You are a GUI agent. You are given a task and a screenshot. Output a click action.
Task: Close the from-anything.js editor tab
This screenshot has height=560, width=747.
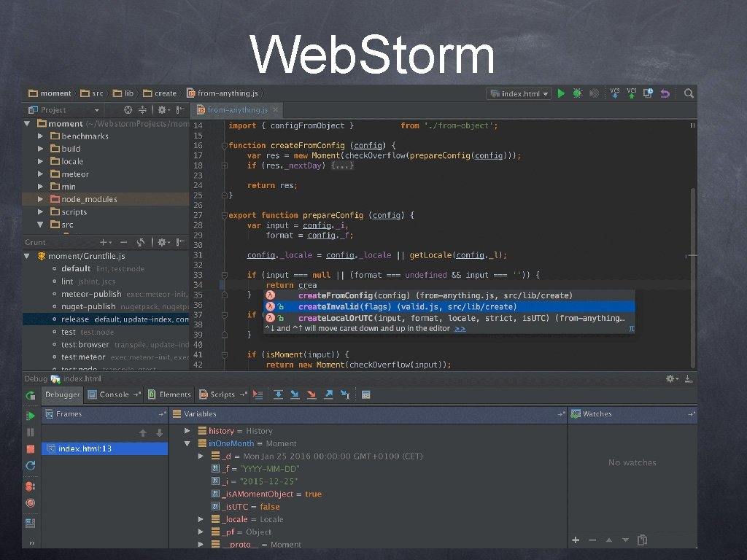(x=275, y=110)
